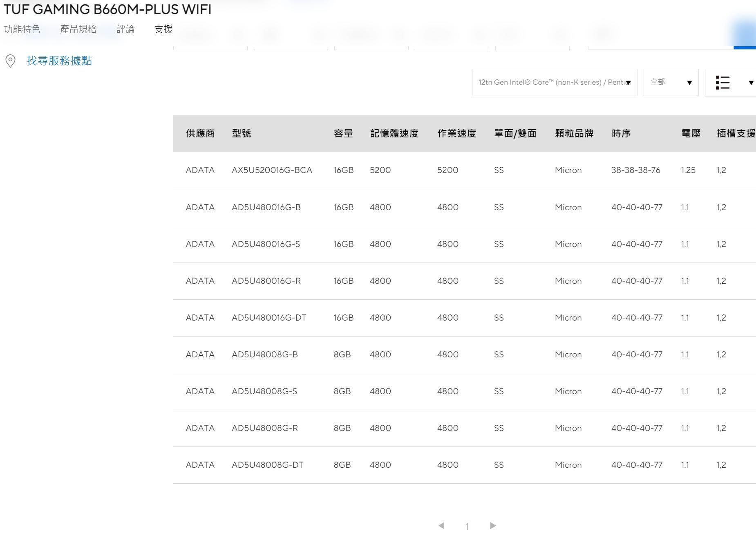Click page number 1 in pagination
This screenshot has width=756, height=534.
tap(467, 526)
